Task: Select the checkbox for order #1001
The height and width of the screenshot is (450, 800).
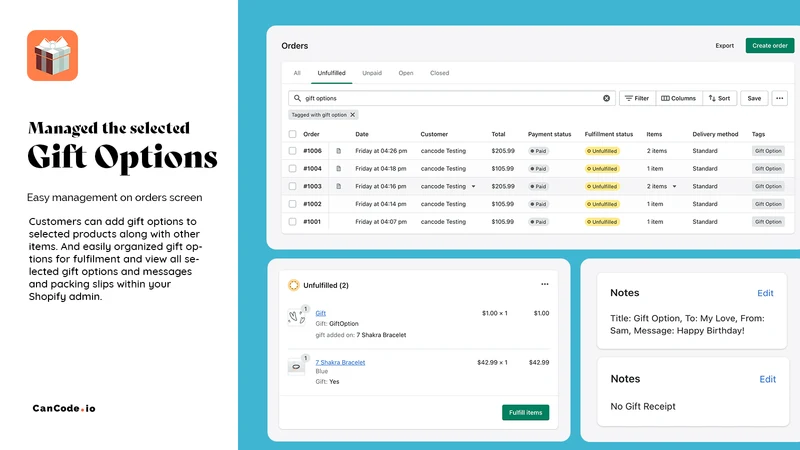Action: tap(292, 221)
